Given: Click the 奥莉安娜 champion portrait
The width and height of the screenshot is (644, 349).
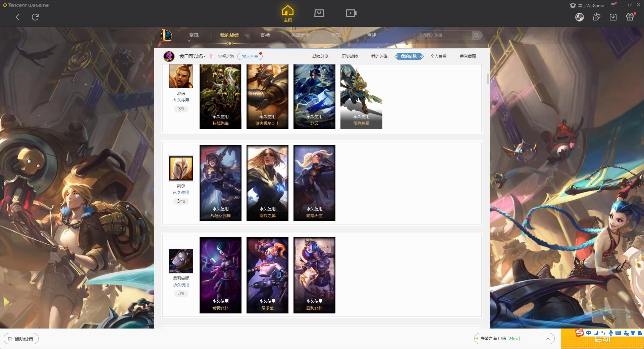Looking at the screenshot, I should pos(181,261).
